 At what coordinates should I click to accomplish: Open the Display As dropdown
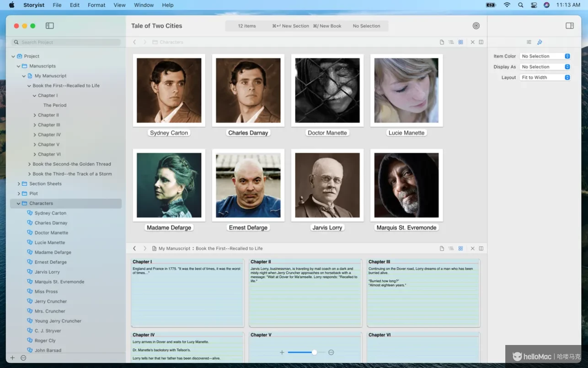(x=545, y=67)
